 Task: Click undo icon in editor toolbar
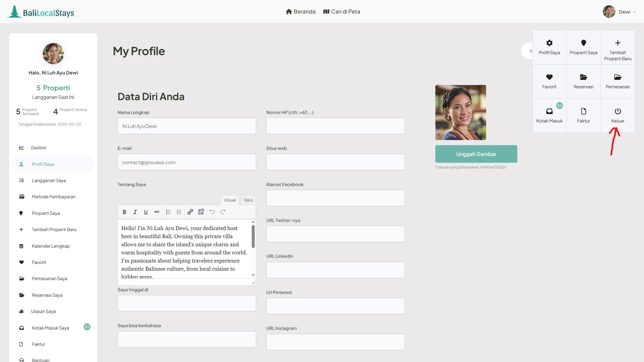tap(212, 212)
